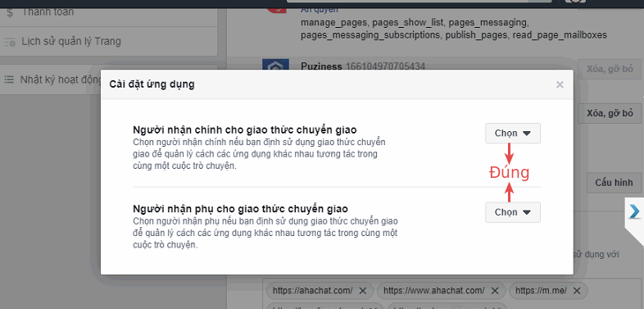Click the Cài đặt ứng dụng dialog title
The image size is (644, 309).
tap(152, 84)
